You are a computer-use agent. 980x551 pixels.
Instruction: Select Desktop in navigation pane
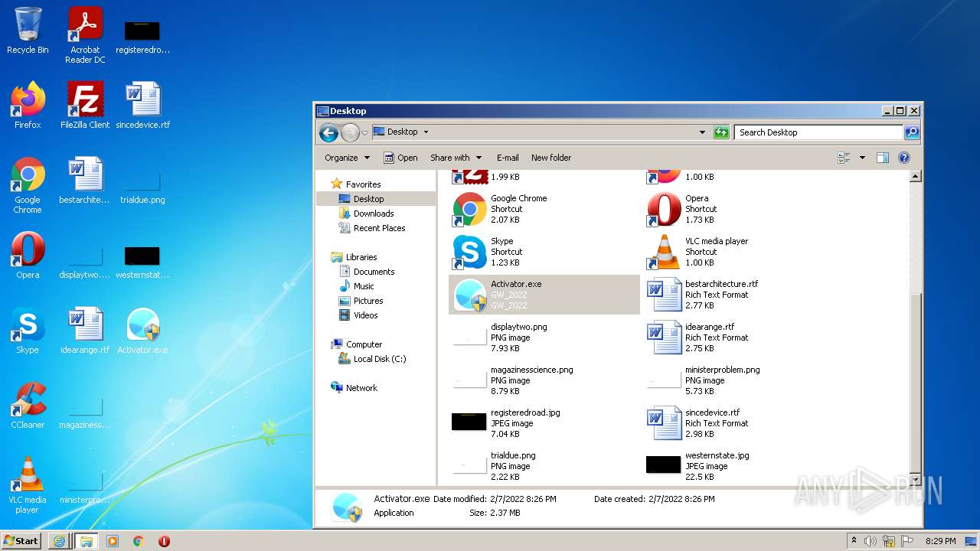coord(368,199)
